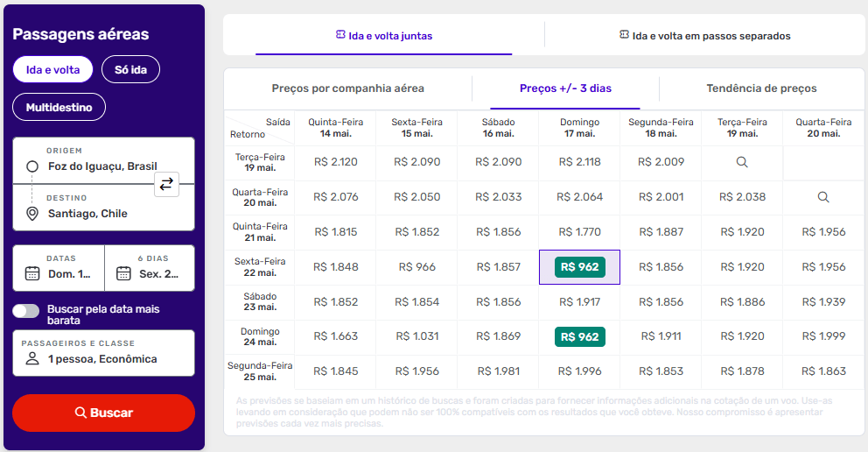Click the destination map pin icon
This screenshot has height=452, width=868.
[x=32, y=214]
